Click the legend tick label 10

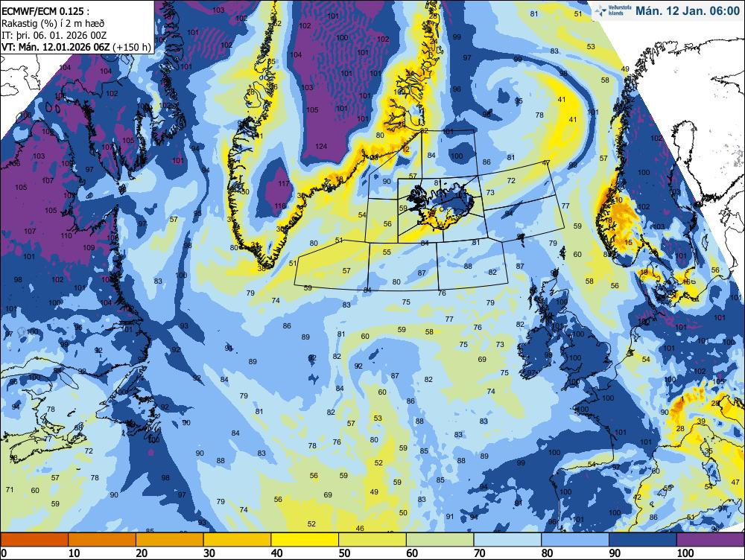(x=74, y=553)
